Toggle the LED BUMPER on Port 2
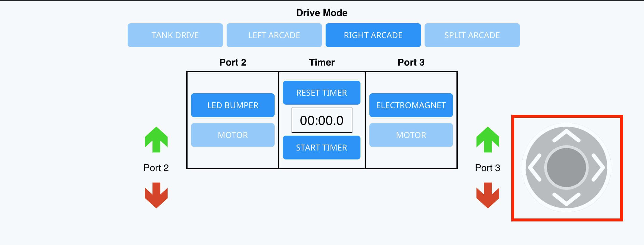 pyautogui.click(x=233, y=105)
